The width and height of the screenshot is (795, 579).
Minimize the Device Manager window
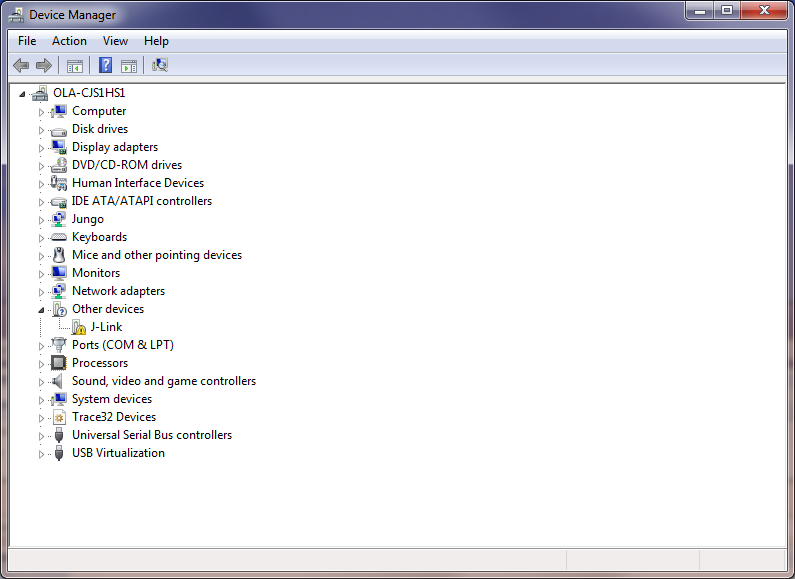pyautogui.click(x=700, y=10)
